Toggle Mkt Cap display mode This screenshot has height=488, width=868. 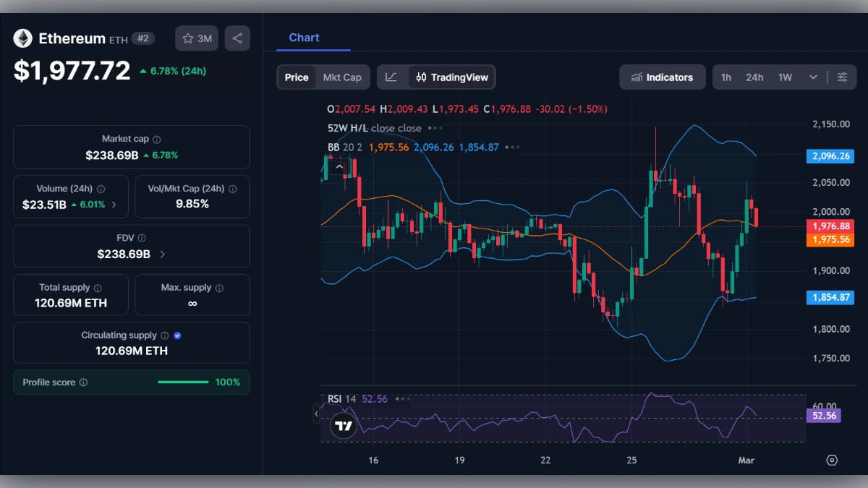tap(343, 77)
